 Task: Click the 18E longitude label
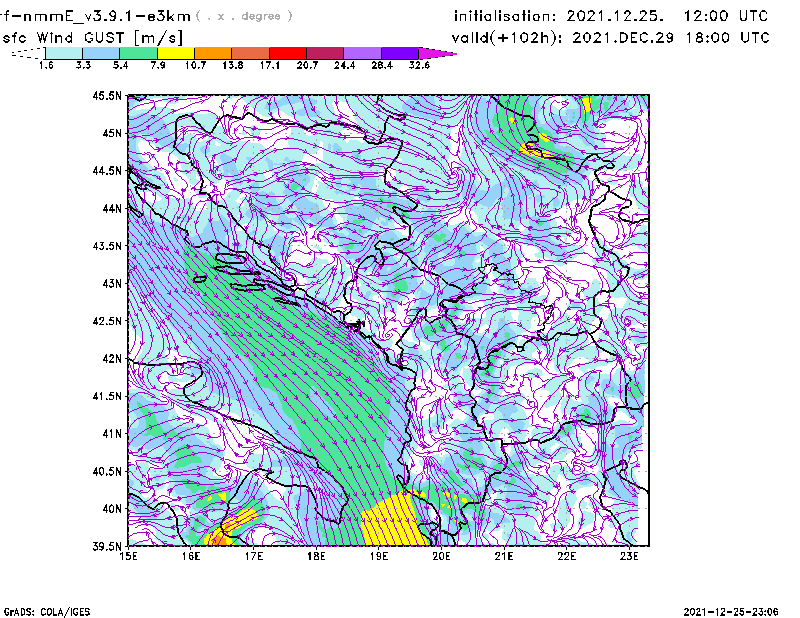(316, 556)
